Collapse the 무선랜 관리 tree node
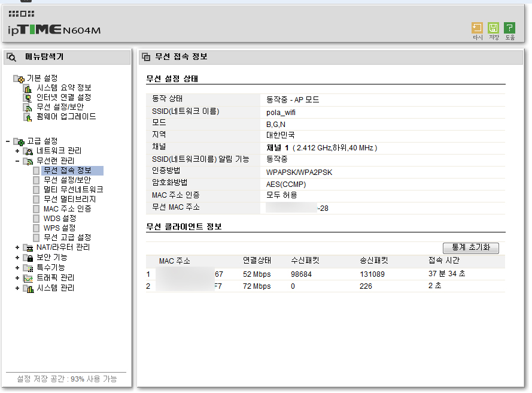This screenshot has height=393, width=532. tap(17, 161)
